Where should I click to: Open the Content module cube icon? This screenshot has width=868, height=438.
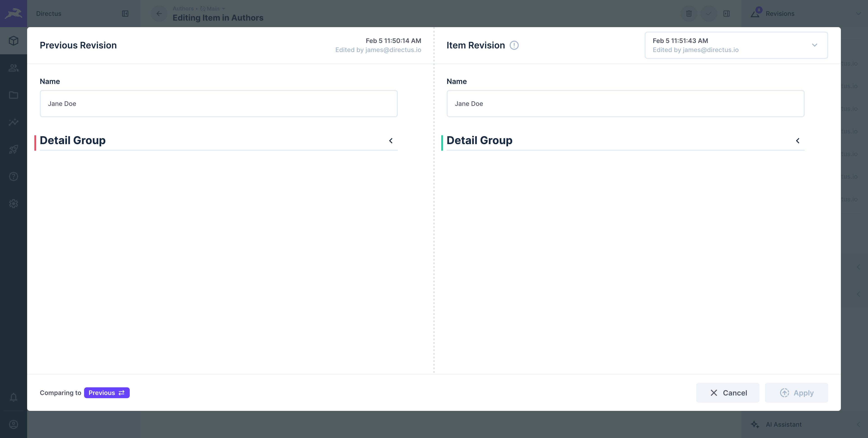(x=14, y=41)
